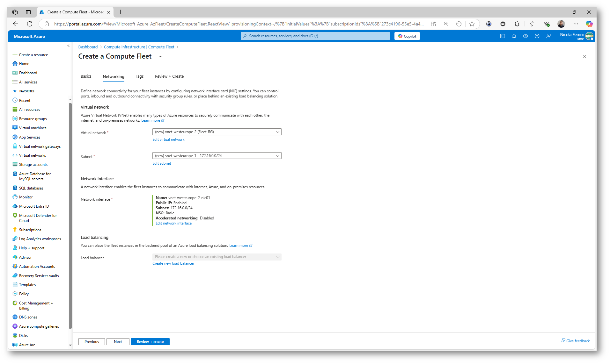Open the Edit virtual network link
The height and width of the screenshot is (364, 610).
point(168,139)
